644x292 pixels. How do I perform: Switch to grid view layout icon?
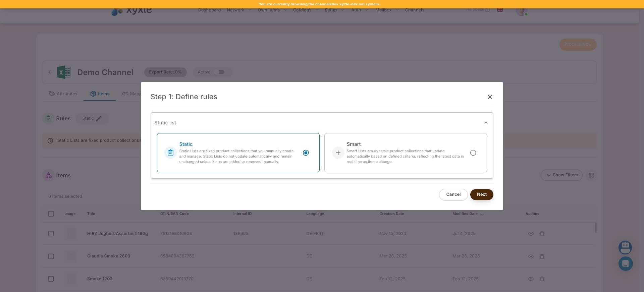click(x=591, y=175)
